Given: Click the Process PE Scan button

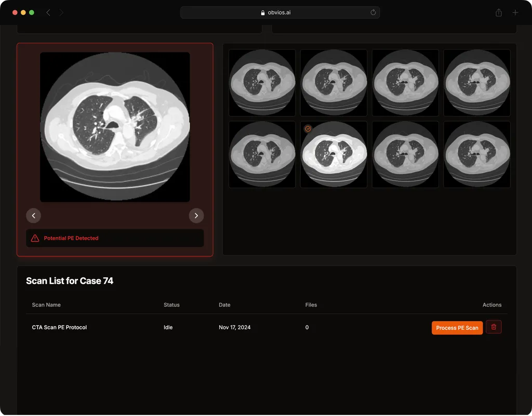Looking at the screenshot, I should click(x=457, y=328).
